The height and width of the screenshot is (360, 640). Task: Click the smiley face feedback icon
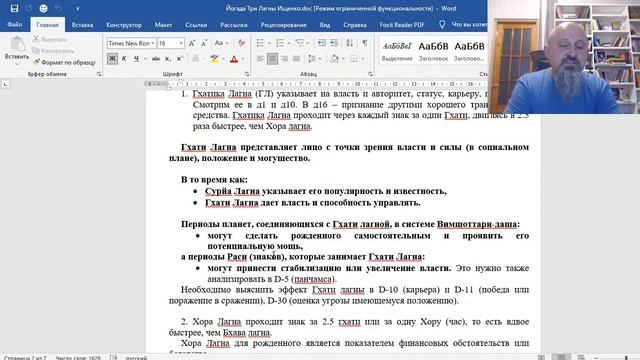tap(43, 8)
